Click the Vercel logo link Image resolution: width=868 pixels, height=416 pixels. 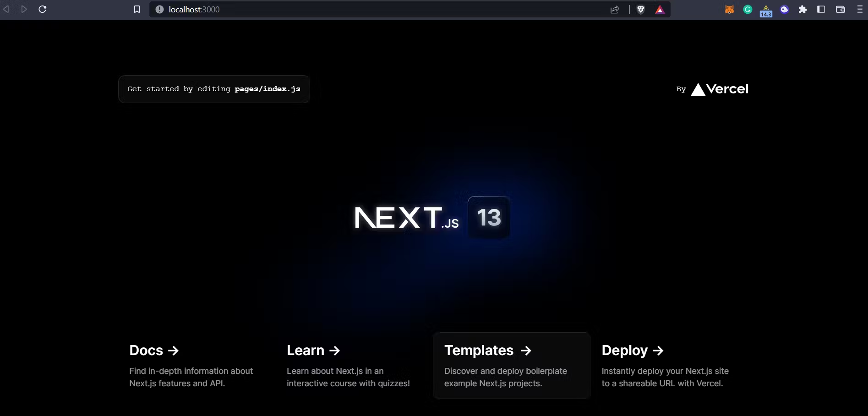[x=719, y=89]
